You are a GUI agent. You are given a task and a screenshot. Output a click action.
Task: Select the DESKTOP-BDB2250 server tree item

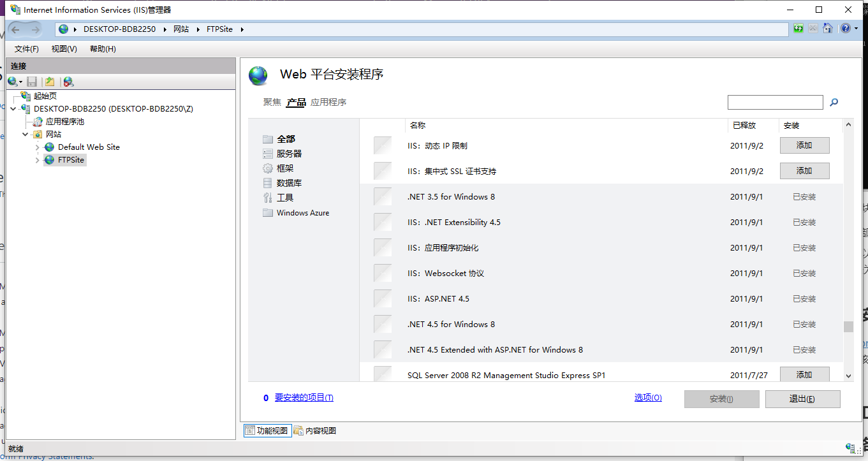[114, 109]
